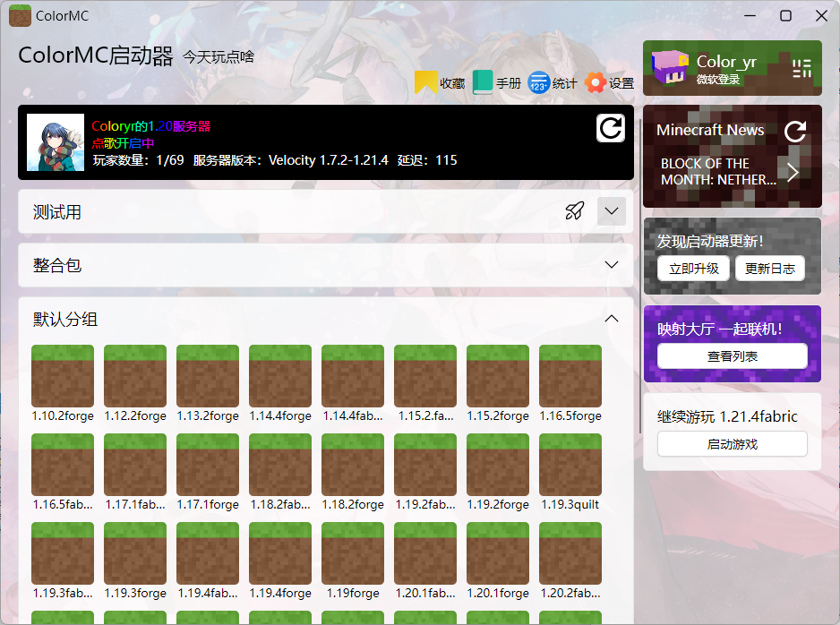Open the 统计 statistics icon
The width and height of the screenshot is (840, 625).
(x=539, y=83)
